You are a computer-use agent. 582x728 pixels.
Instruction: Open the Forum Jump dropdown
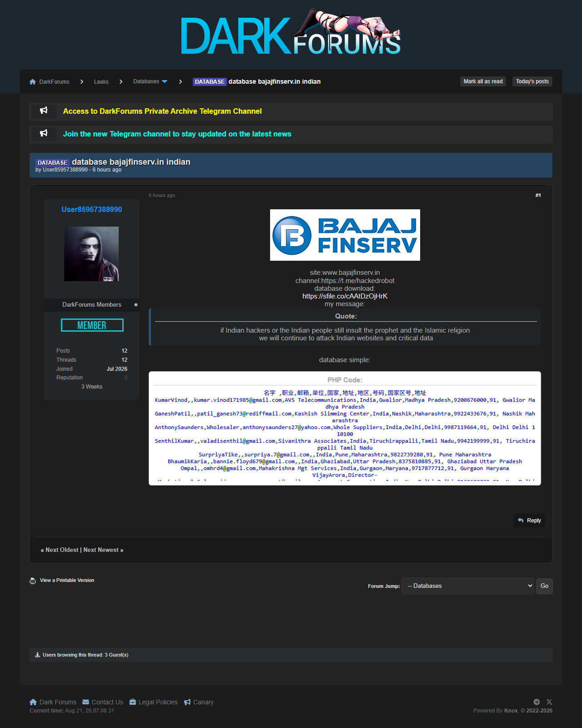[468, 586]
